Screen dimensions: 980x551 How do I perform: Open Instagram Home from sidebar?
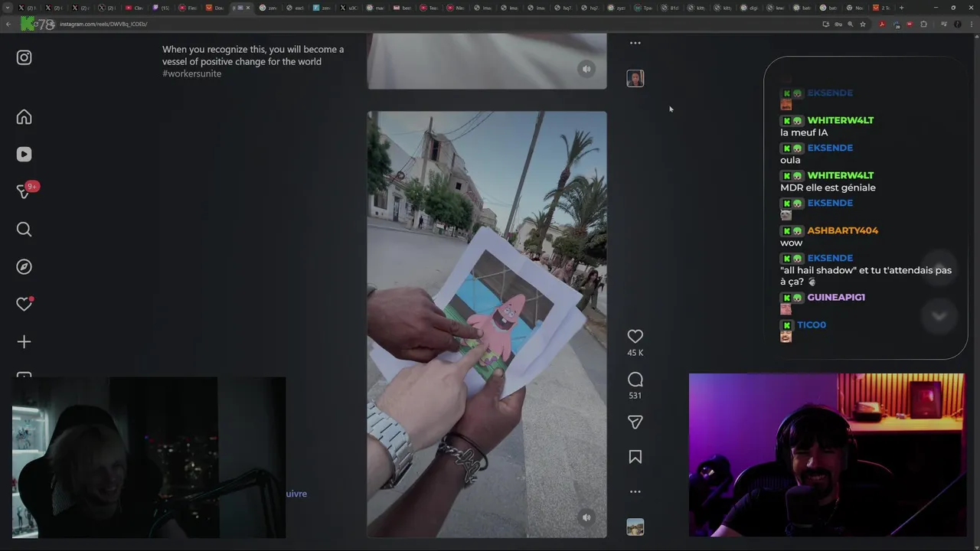pos(24,116)
